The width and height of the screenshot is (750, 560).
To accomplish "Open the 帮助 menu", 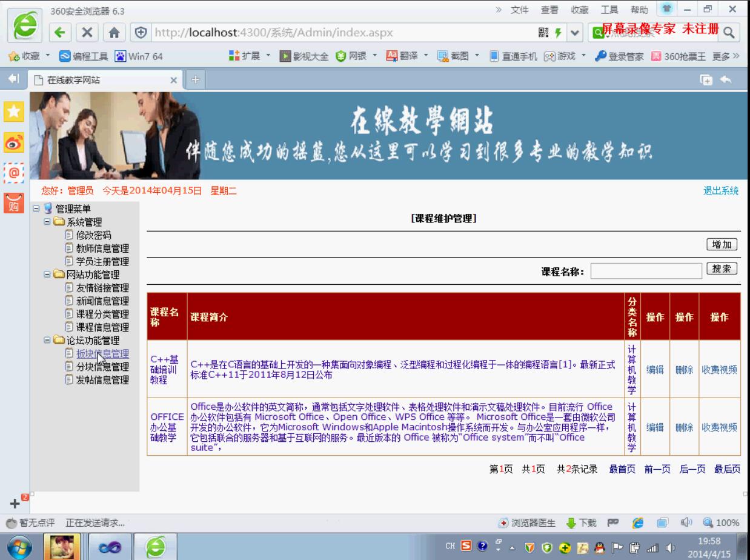I will (639, 10).
